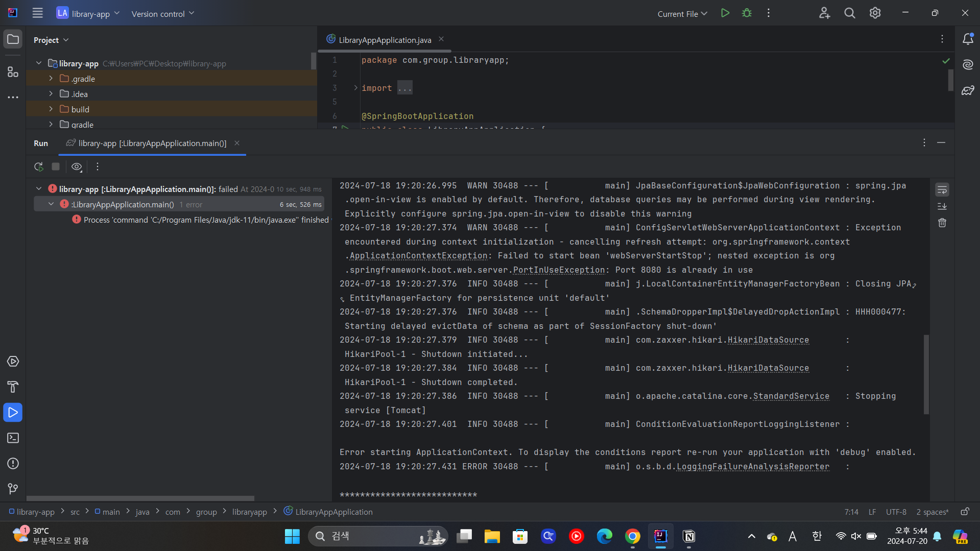Toggle soft-wrap in the console
The height and width of the screenshot is (551, 980).
(942, 190)
